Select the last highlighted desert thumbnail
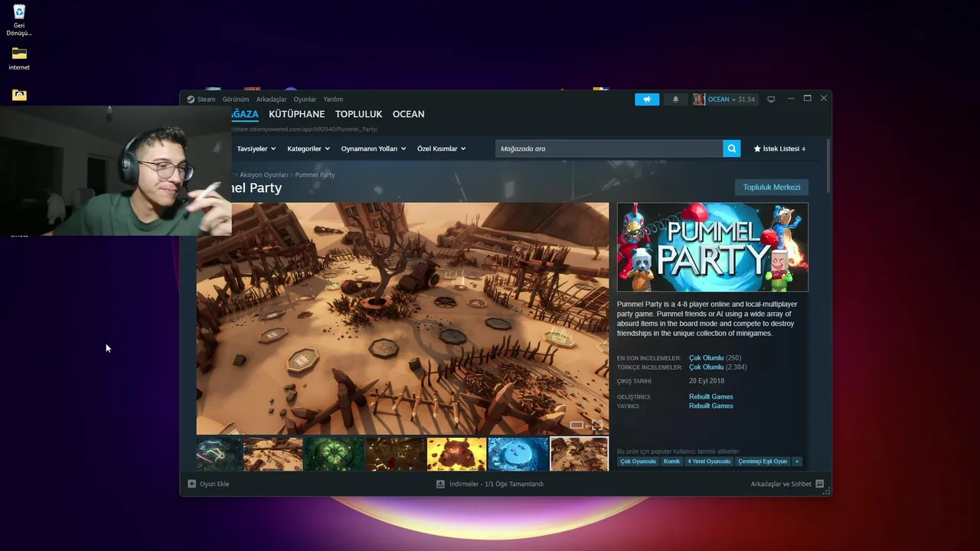980x551 pixels. (x=580, y=454)
